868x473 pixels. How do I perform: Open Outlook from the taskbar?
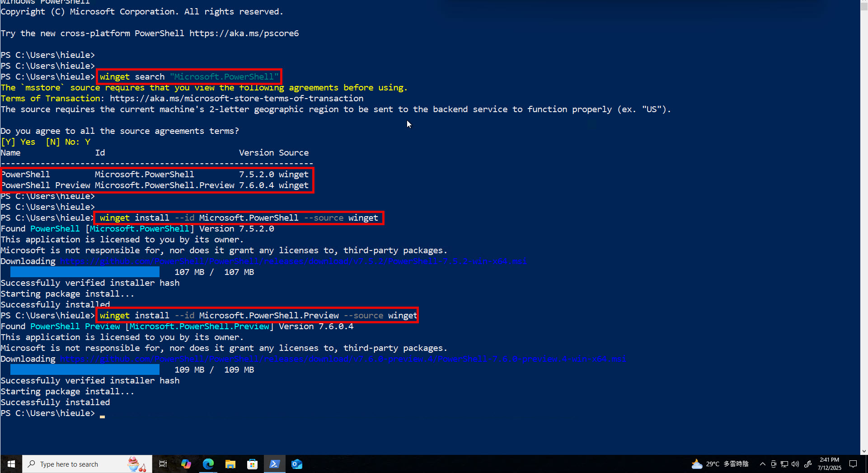click(x=296, y=464)
